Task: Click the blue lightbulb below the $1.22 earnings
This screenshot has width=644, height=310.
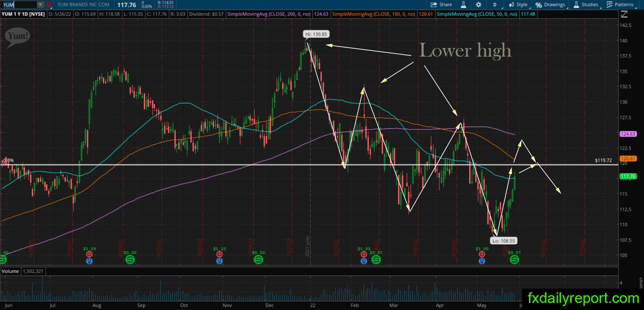Action: pos(220,261)
